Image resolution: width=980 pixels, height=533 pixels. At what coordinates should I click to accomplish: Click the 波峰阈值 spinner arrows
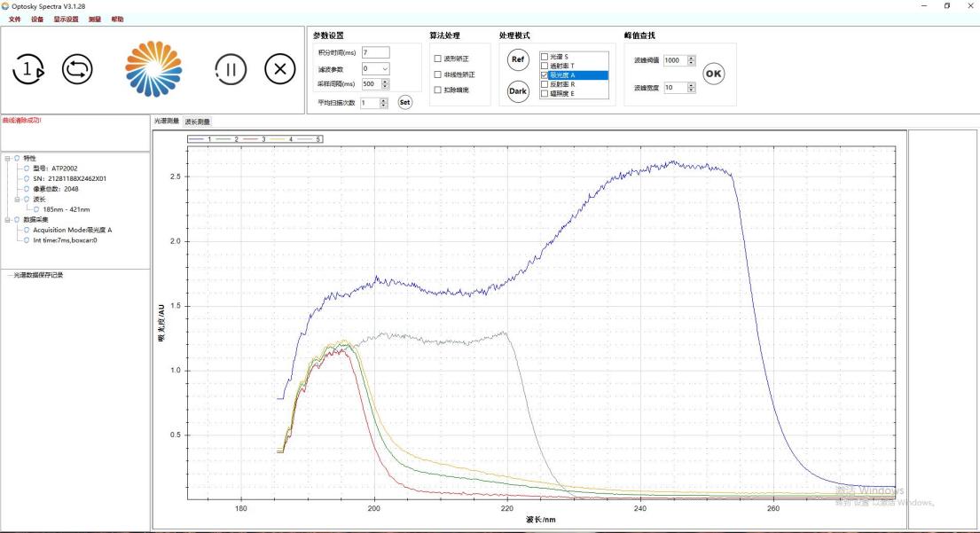click(x=692, y=60)
